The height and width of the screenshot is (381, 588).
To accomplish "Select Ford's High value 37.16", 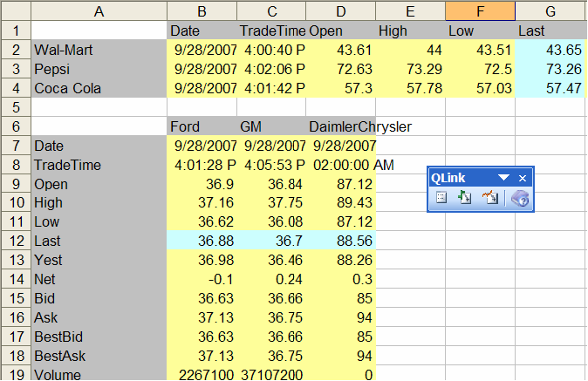I will click(x=202, y=202).
